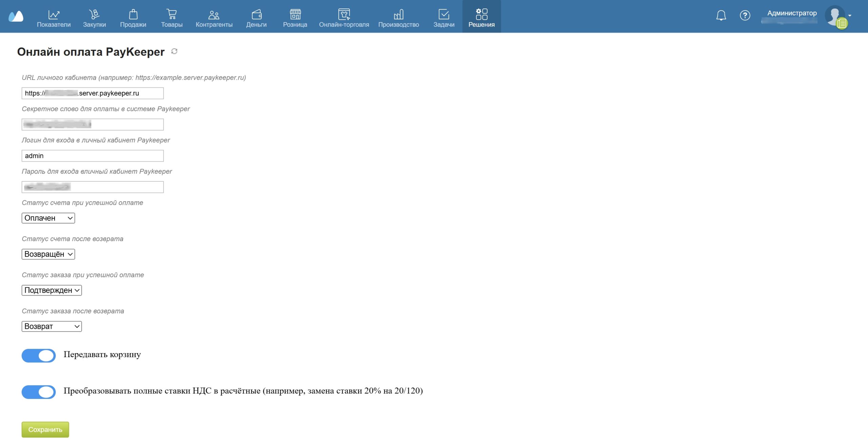Click the MoySklad logo icon

click(16, 16)
